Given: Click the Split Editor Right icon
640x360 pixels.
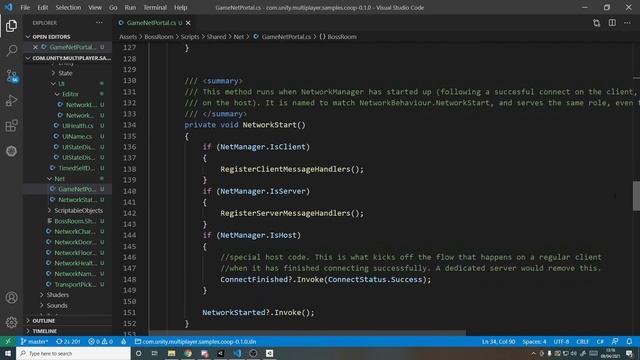Looking at the screenshot, I should [612, 23].
